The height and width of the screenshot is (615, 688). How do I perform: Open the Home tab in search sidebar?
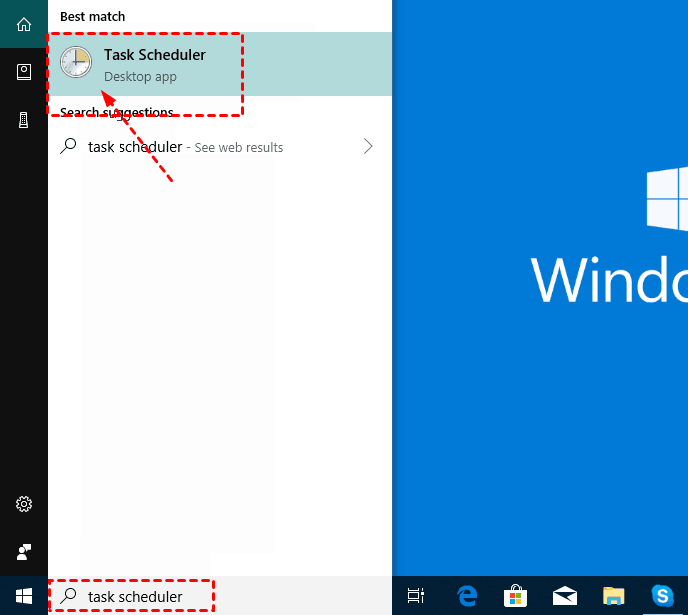(x=24, y=24)
